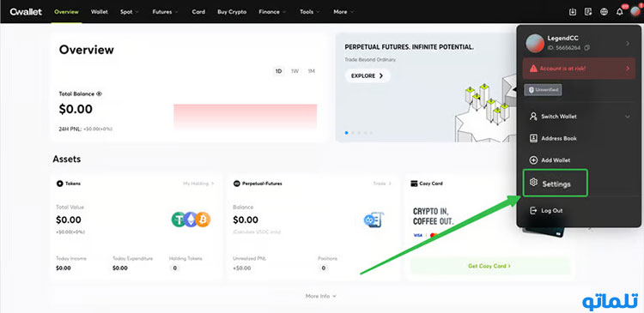
Task: Select the 1M chart range
Action: [312, 71]
